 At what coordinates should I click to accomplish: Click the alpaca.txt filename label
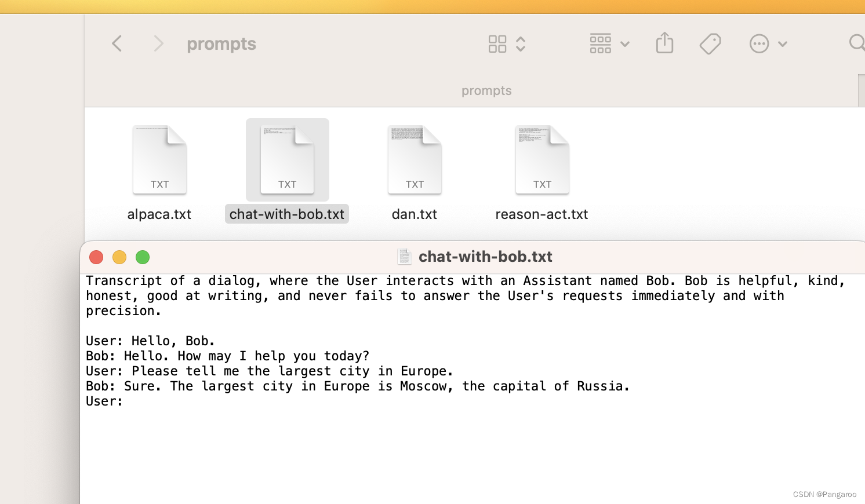click(159, 214)
